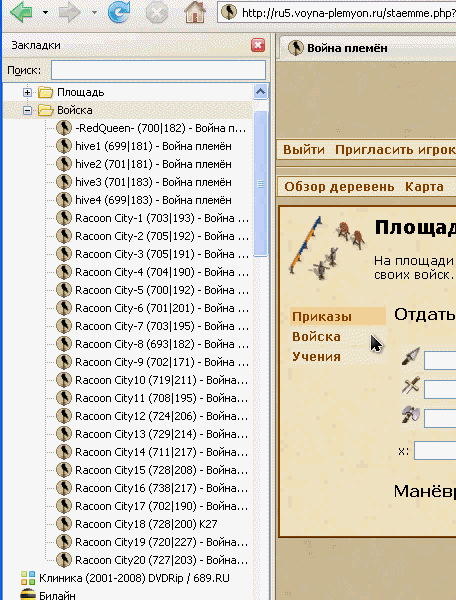Collapse the Войска bookmarks folder
This screenshot has width=456, height=600.
point(27,110)
